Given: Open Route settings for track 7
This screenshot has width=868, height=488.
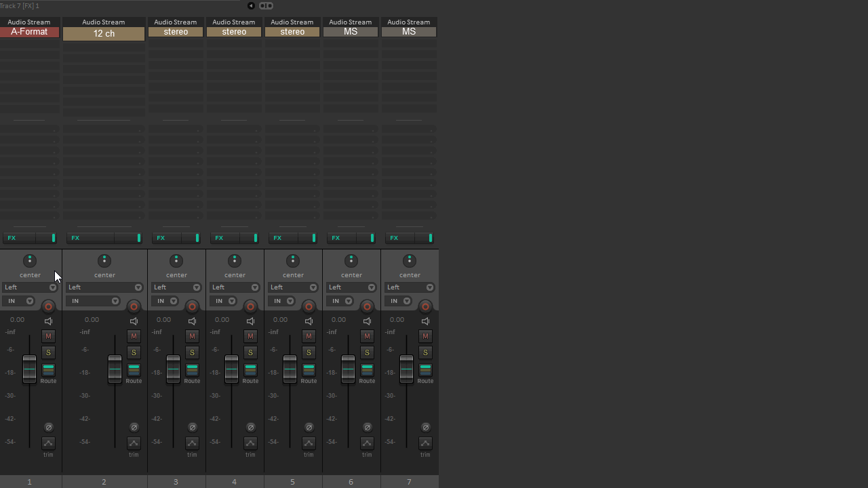Looking at the screenshot, I should coord(425,370).
